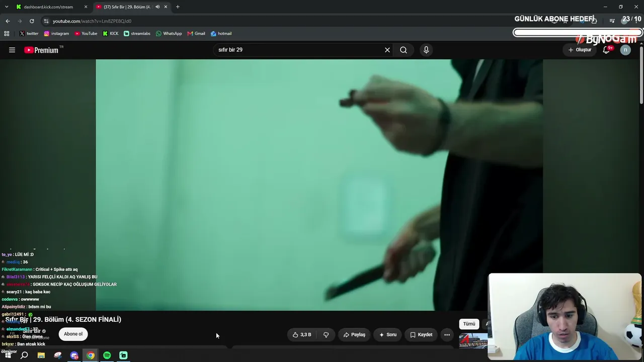Open the YouTube bookmark

pyautogui.click(x=86, y=34)
